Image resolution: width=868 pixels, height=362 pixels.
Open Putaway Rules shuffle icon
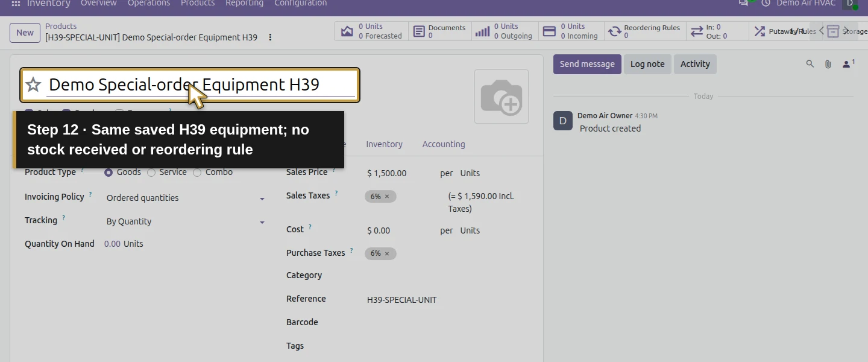click(759, 31)
